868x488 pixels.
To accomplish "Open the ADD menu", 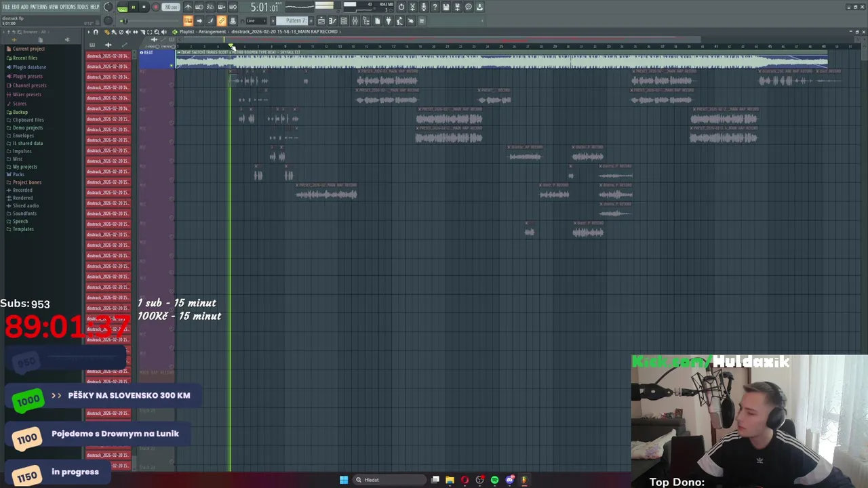I will coord(24,7).
